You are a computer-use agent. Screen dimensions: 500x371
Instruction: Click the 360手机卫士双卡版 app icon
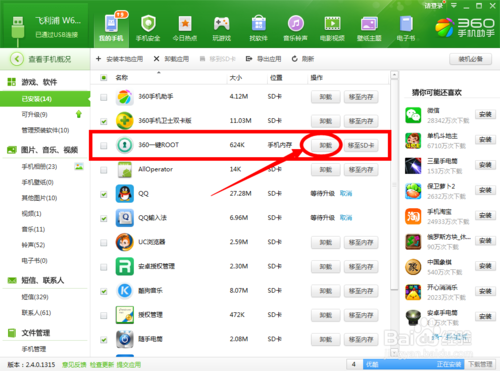pyautogui.click(x=125, y=121)
